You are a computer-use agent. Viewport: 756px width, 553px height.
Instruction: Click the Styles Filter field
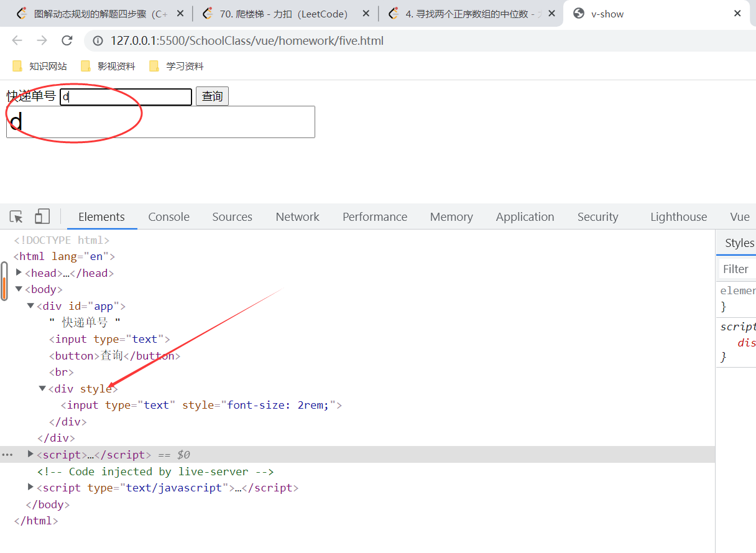(737, 269)
